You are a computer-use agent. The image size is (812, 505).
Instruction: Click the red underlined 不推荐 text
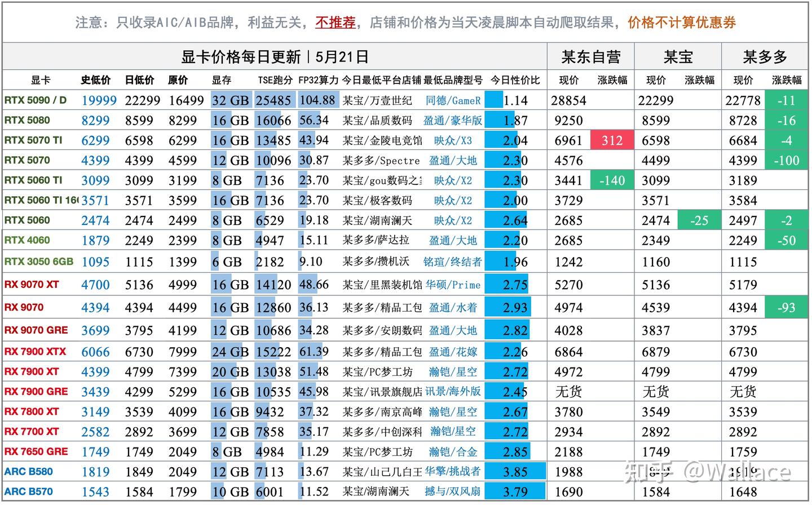point(335,23)
